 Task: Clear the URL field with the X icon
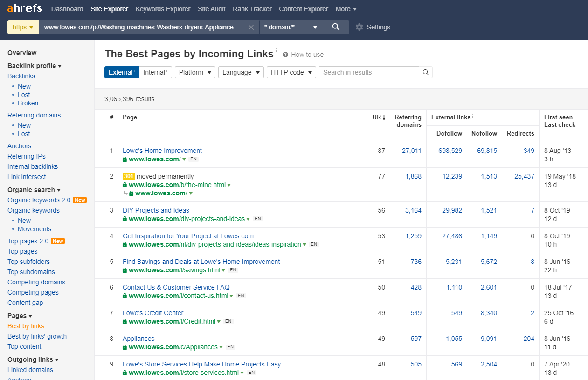click(x=251, y=27)
